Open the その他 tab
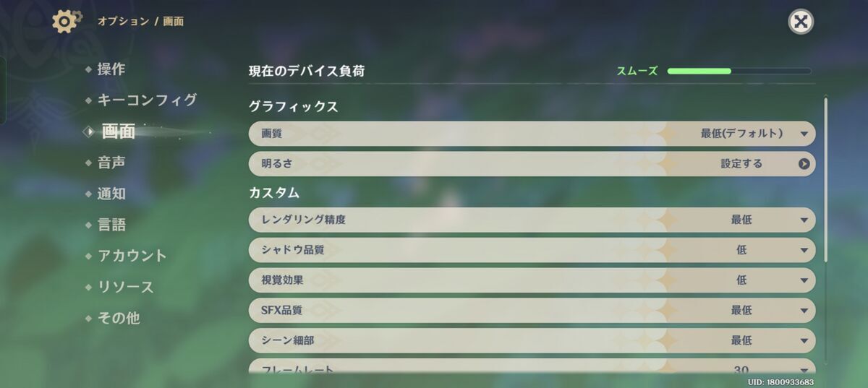The image size is (868, 388). click(x=119, y=318)
